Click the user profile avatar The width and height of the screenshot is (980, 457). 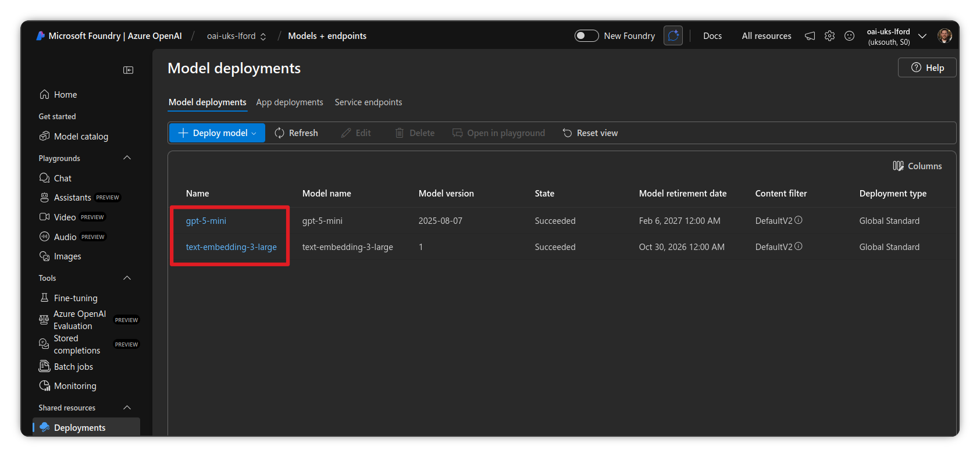pyautogui.click(x=944, y=36)
